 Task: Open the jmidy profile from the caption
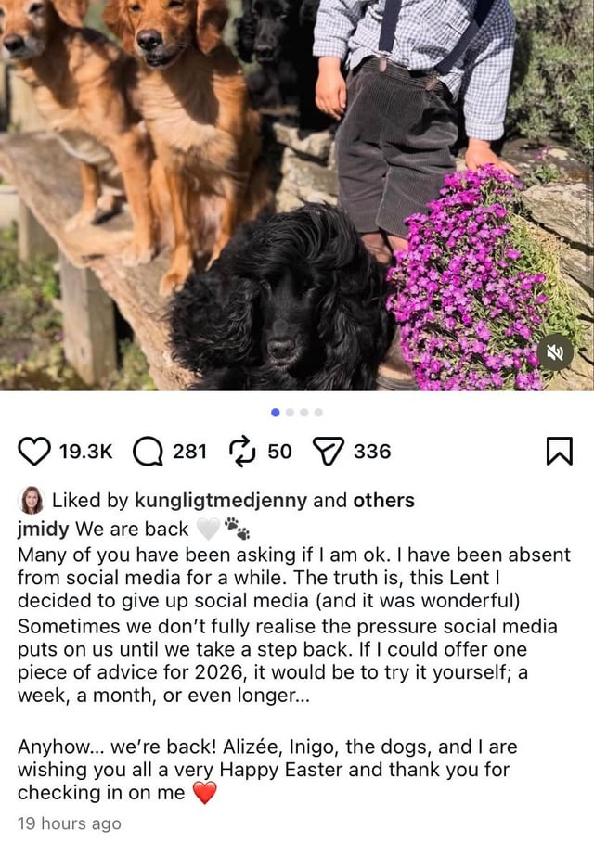coord(43,530)
